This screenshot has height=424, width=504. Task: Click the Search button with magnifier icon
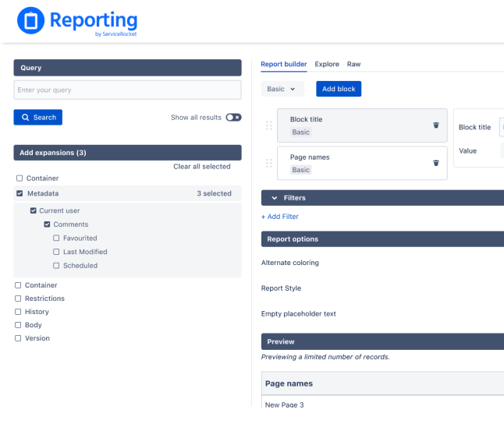coord(38,117)
